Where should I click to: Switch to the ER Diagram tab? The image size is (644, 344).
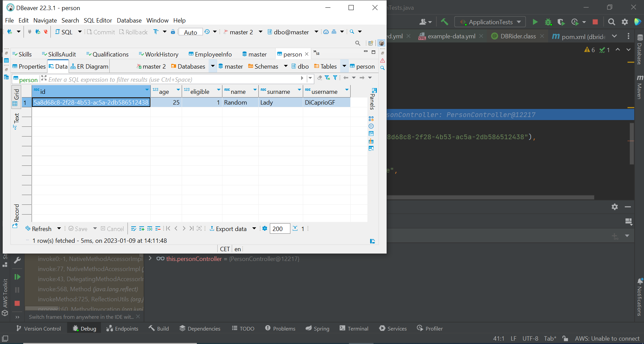coord(89,66)
